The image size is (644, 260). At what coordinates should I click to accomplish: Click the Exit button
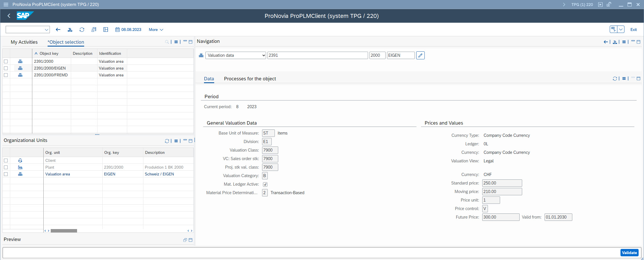(x=634, y=30)
